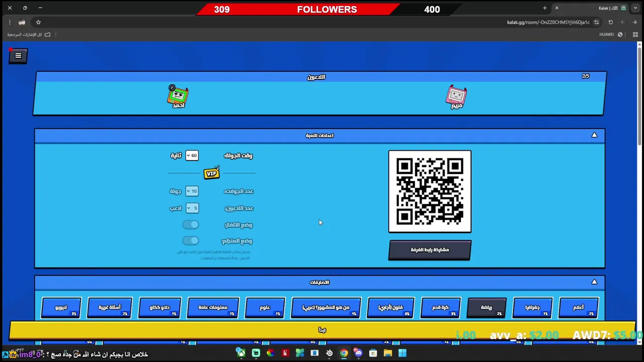The height and width of the screenshot is (362, 644).
Task: Open the HUAWEI bookmark
Action: tap(611, 35)
